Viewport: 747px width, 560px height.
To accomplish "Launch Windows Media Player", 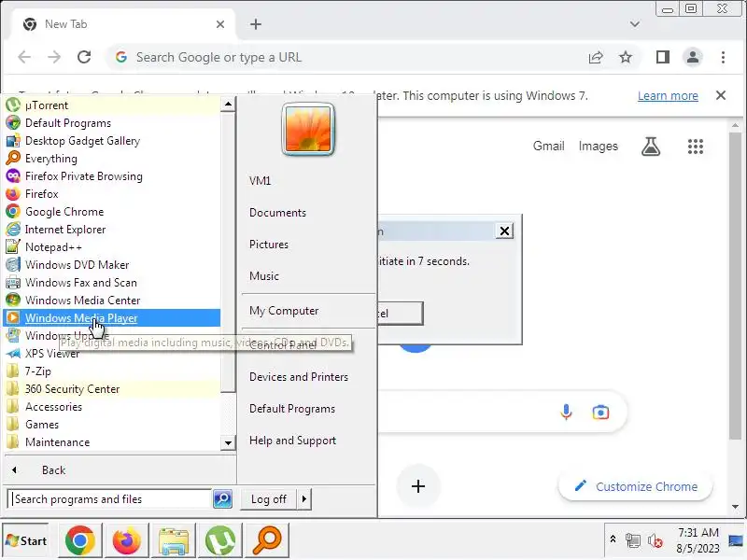I will [112, 318].
